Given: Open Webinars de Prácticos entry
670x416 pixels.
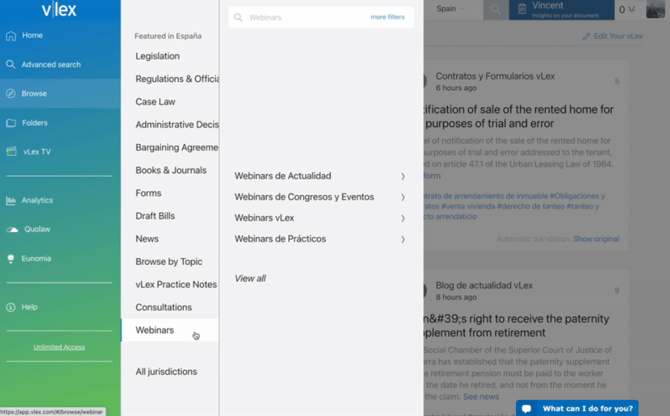Looking at the screenshot, I should tap(320, 239).
